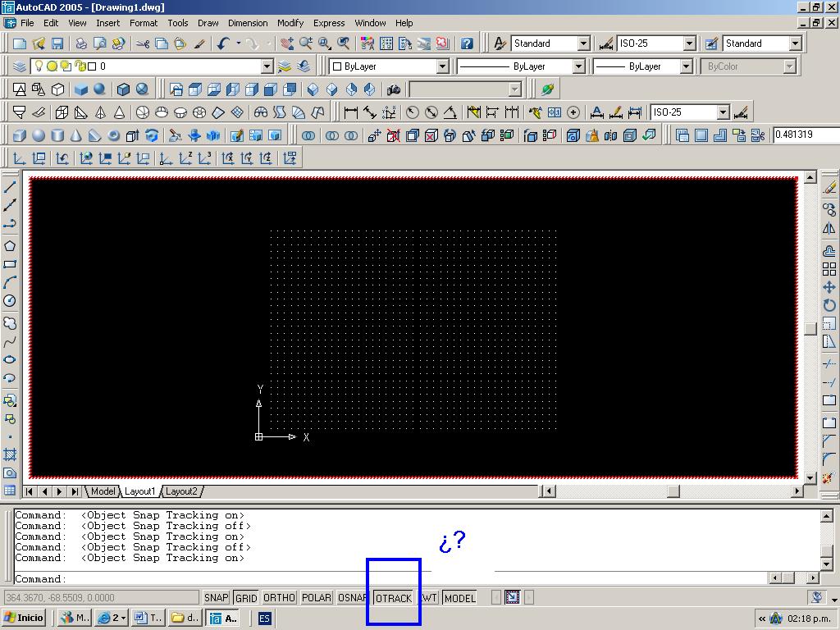Click the first layout tab navigation arrow

click(29, 491)
